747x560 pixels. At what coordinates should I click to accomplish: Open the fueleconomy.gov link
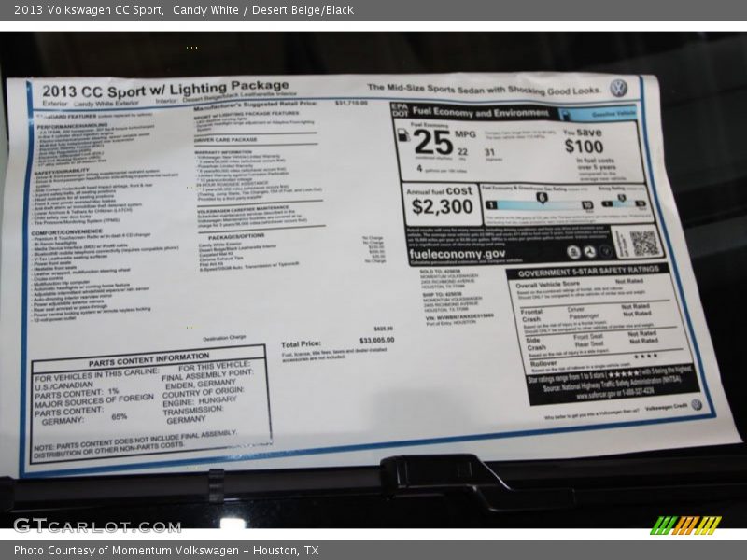(457, 254)
